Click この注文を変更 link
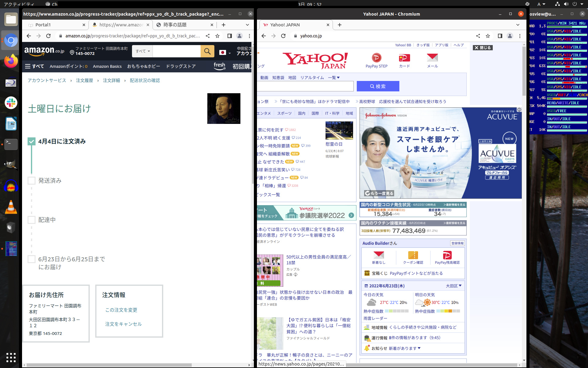 [121, 310]
